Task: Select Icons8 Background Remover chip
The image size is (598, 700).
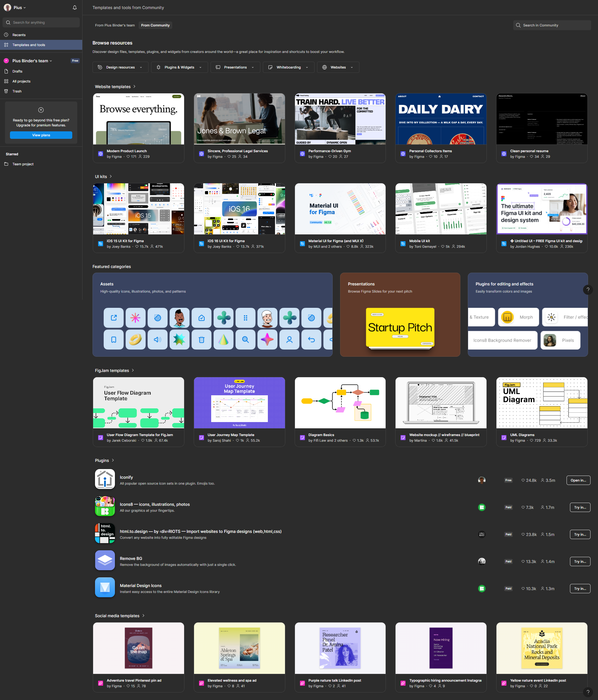Action: (x=503, y=340)
